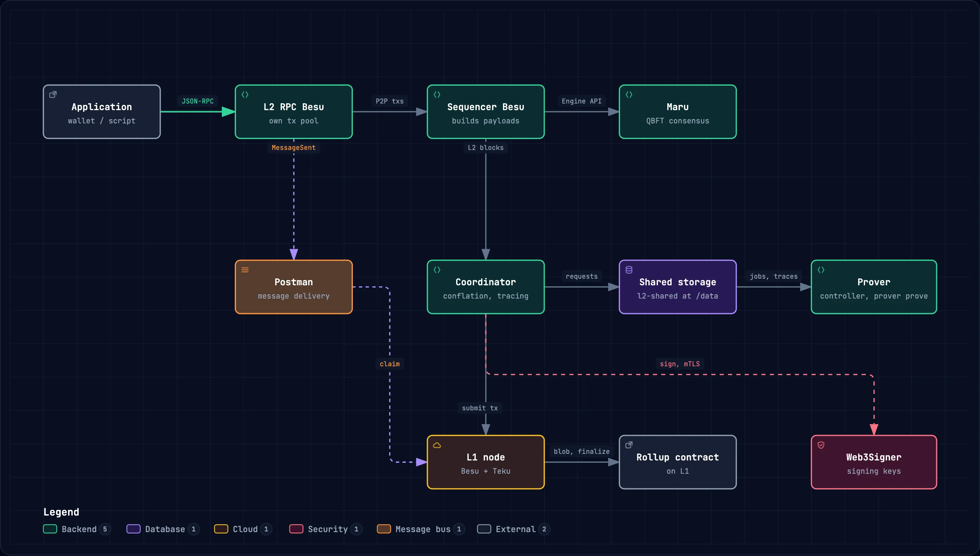Select the Prover node title
Viewport: 980px width, 556px height.
click(874, 282)
